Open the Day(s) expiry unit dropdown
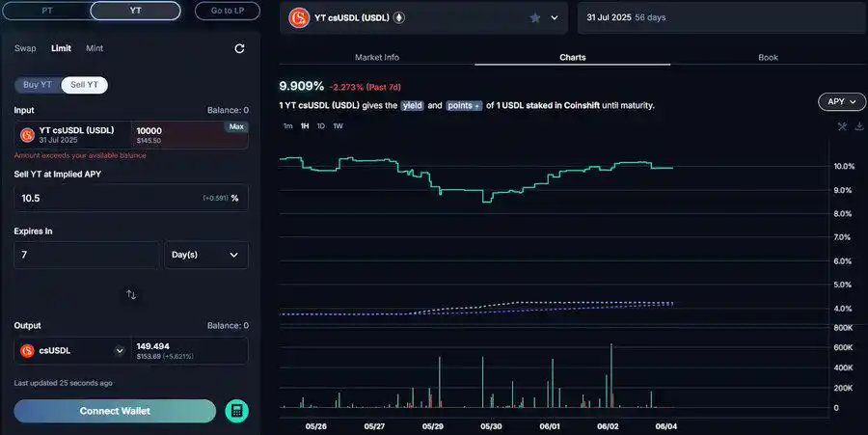The width and height of the screenshot is (868, 435). pyautogui.click(x=206, y=255)
